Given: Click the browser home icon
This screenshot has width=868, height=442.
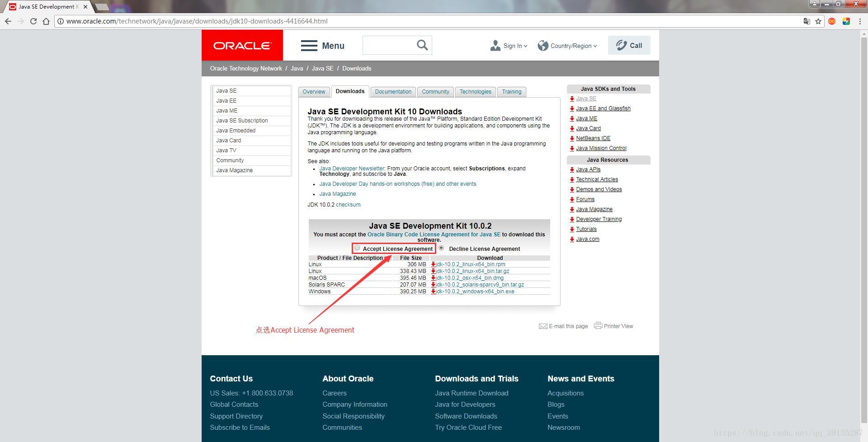Looking at the screenshot, I should pyautogui.click(x=46, y=21).
